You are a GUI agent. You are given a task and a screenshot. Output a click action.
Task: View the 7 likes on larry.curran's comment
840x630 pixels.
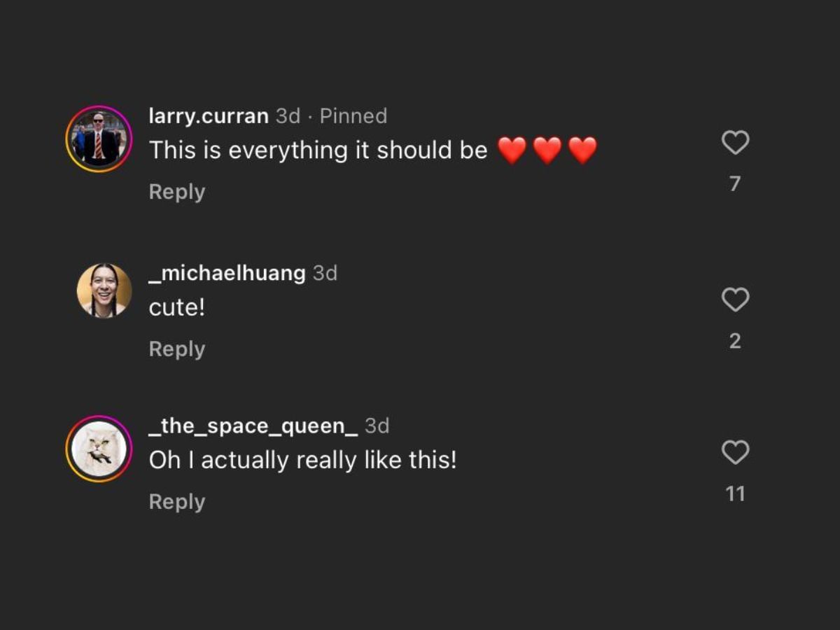click(x=735, y=184)
